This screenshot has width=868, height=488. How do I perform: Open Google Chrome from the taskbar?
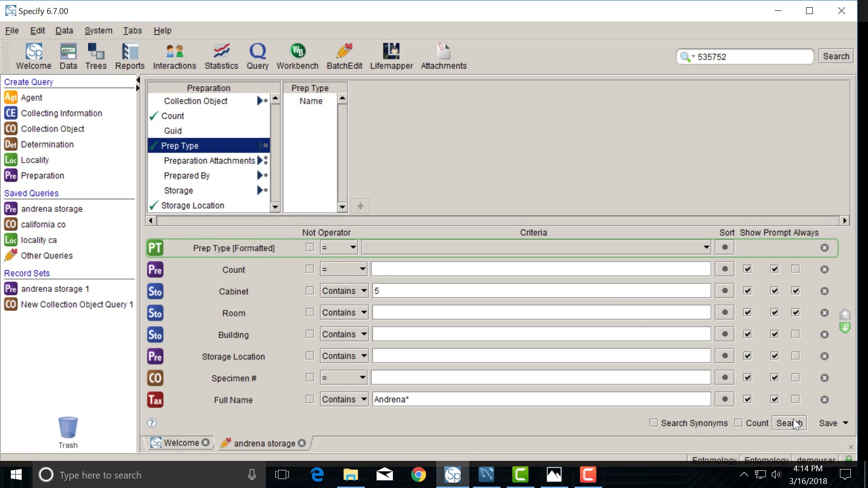(x=419, y=475)
